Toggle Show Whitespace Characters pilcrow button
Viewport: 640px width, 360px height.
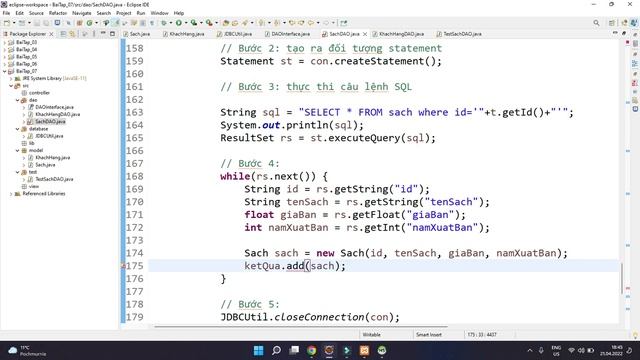pos(152,23)
